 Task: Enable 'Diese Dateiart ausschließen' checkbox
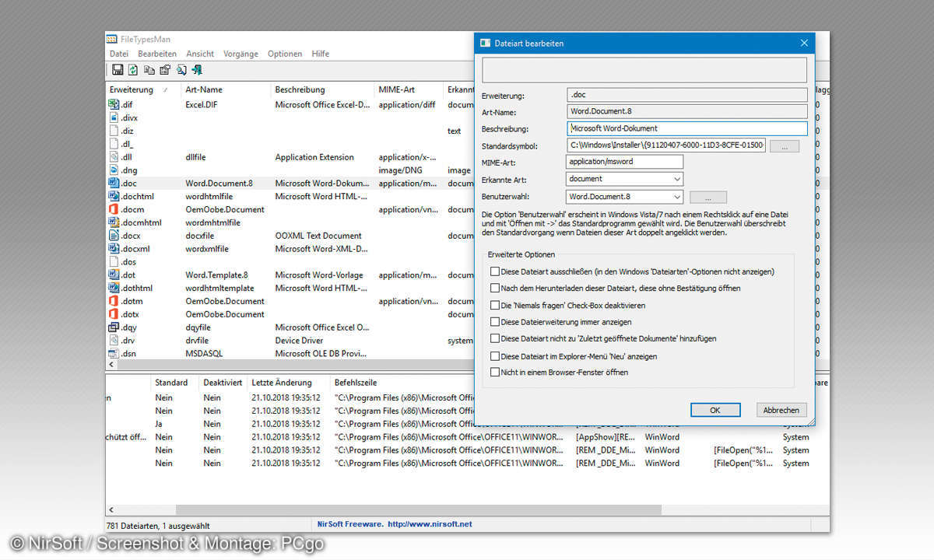[x=495, y=271]
